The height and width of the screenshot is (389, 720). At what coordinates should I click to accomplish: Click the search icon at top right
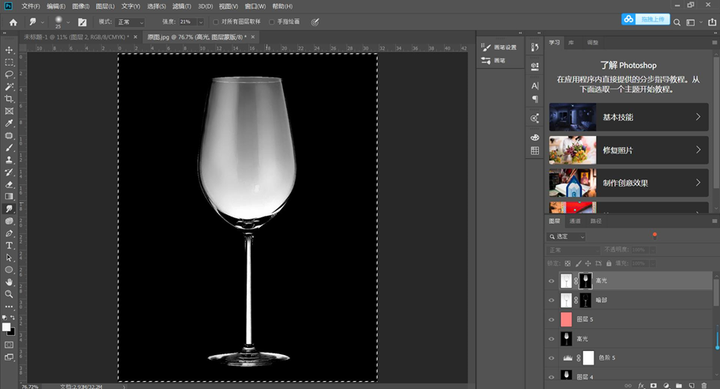coord(677,22)
